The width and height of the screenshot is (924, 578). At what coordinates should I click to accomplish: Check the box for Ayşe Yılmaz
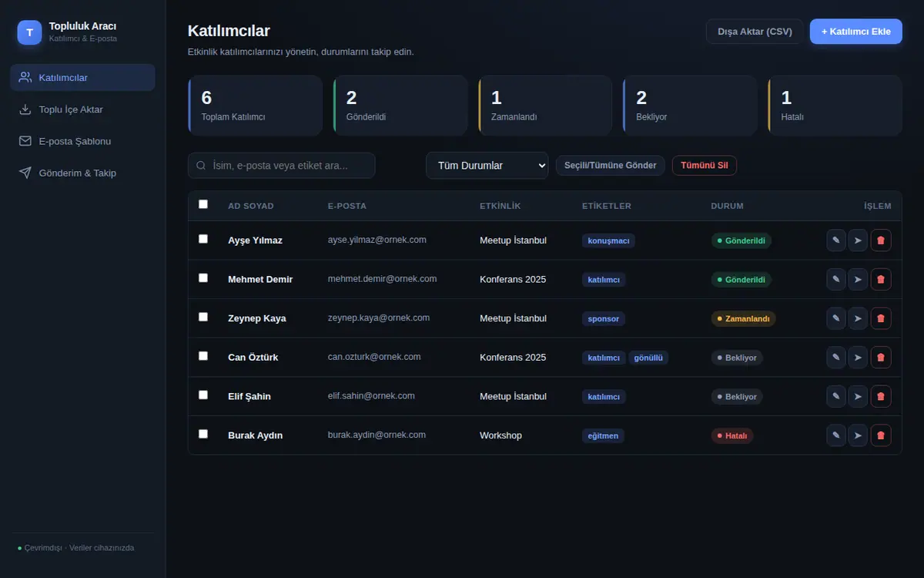click(x=203, y=239)
